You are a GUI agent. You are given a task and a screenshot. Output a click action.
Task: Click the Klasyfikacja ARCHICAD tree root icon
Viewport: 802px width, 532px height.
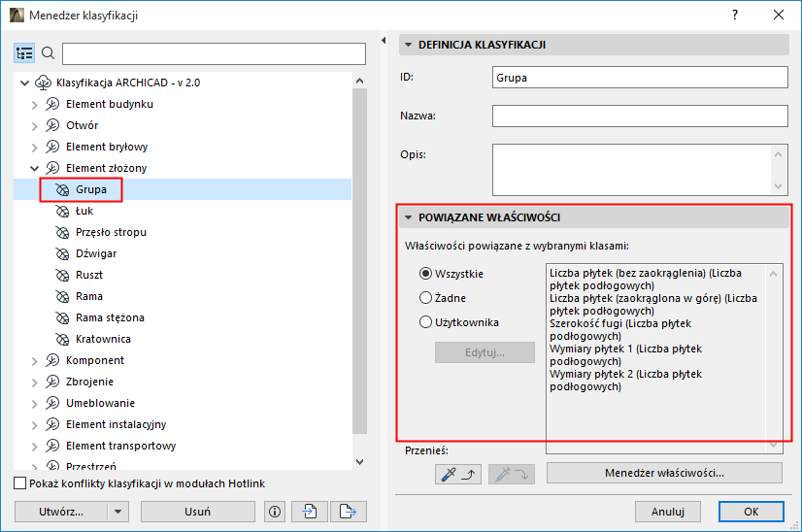tap(43, 83)
